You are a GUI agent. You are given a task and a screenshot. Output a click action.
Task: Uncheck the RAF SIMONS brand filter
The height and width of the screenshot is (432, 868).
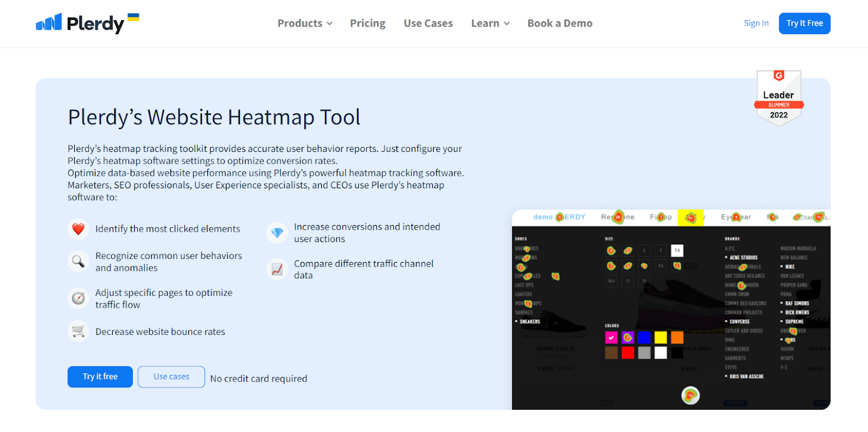pos(795,303)
